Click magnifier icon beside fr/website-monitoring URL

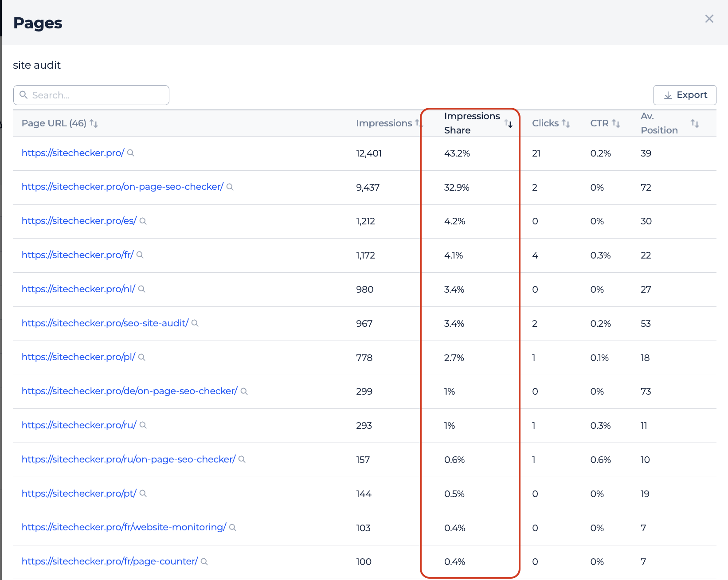pyautogui.click(x=233, y=528)
